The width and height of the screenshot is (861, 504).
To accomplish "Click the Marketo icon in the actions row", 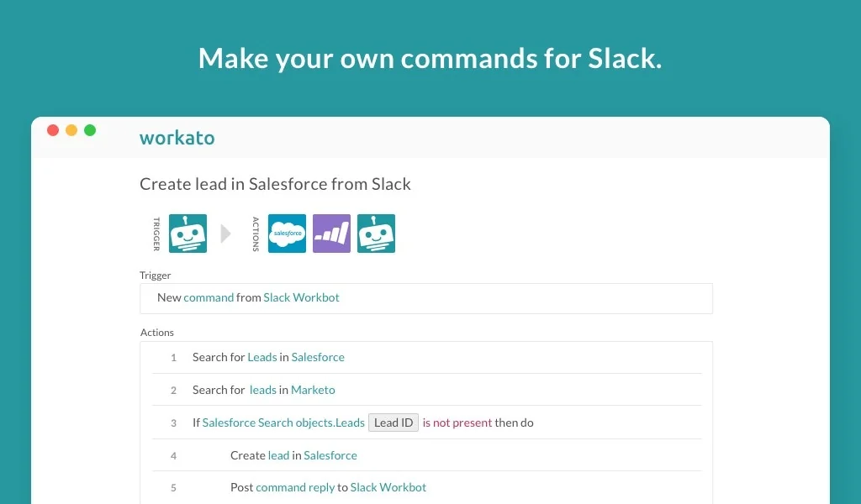I will click(x=331, y=234).
